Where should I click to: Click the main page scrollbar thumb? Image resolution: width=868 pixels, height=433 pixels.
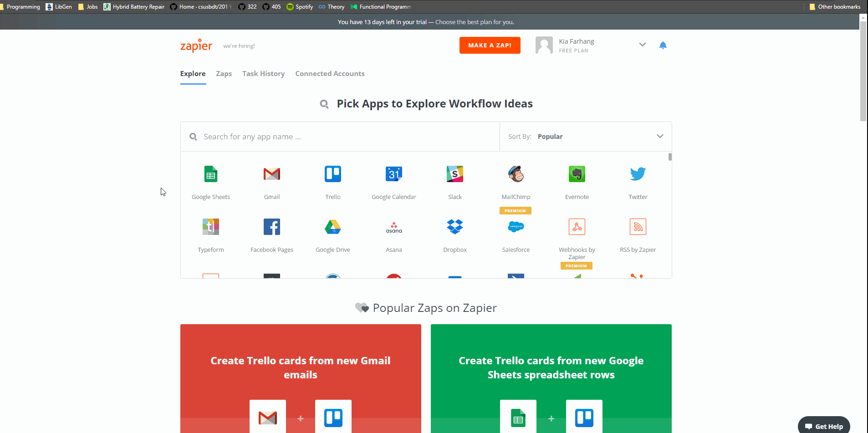[x=863, y=71]
